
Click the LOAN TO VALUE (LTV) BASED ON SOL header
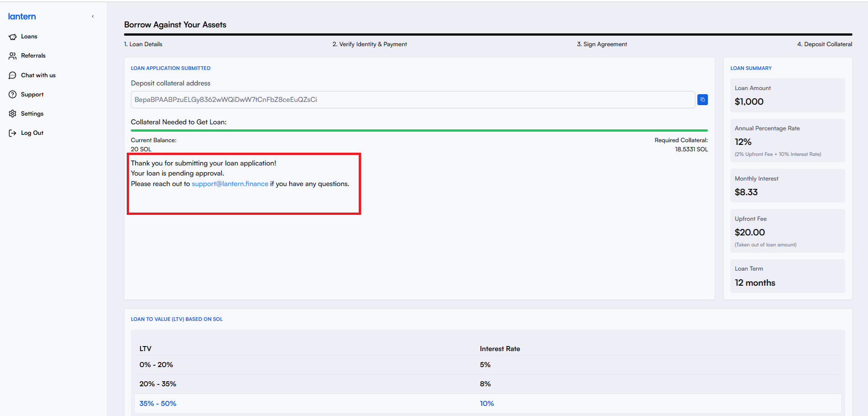point(177,319)
